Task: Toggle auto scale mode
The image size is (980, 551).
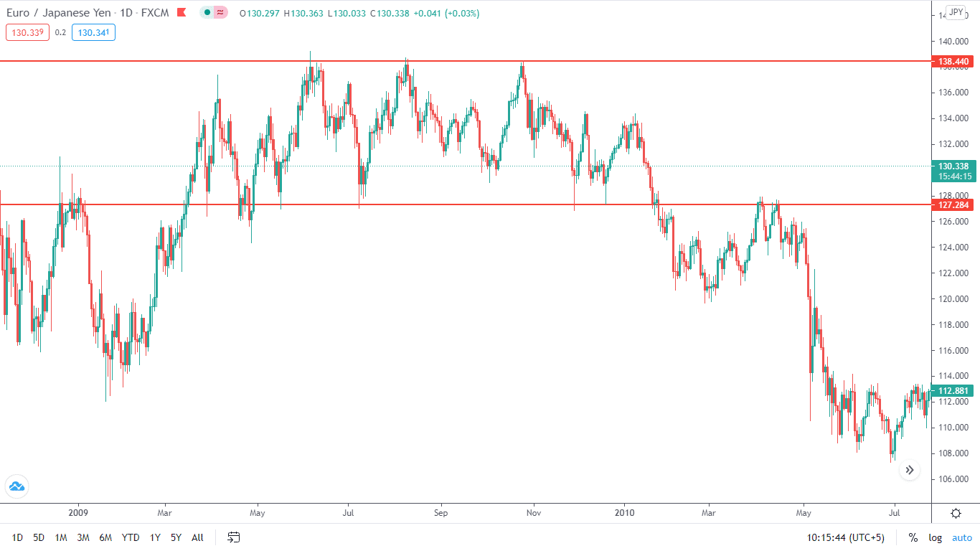Action: point(962,537)
